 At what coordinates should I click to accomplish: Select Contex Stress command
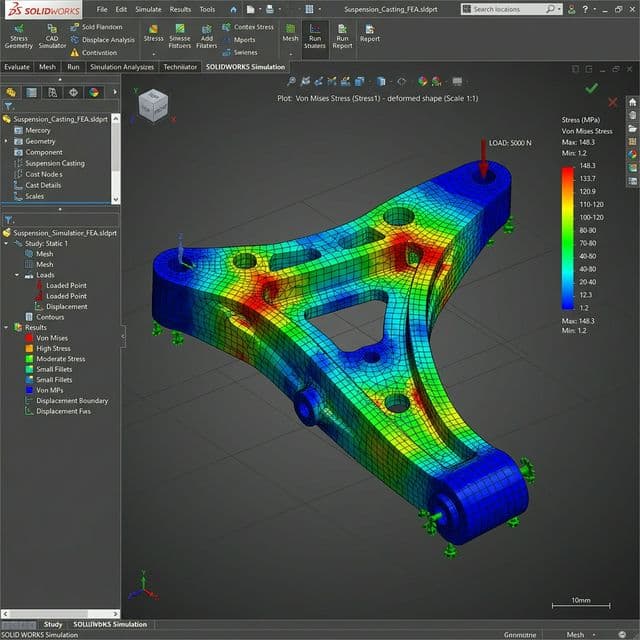(x=248, y=27)
